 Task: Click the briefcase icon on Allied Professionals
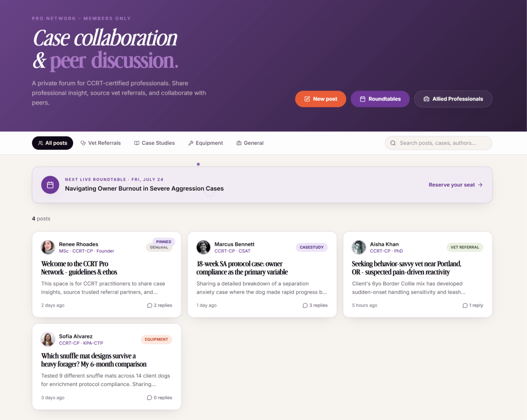click(426, 99)
